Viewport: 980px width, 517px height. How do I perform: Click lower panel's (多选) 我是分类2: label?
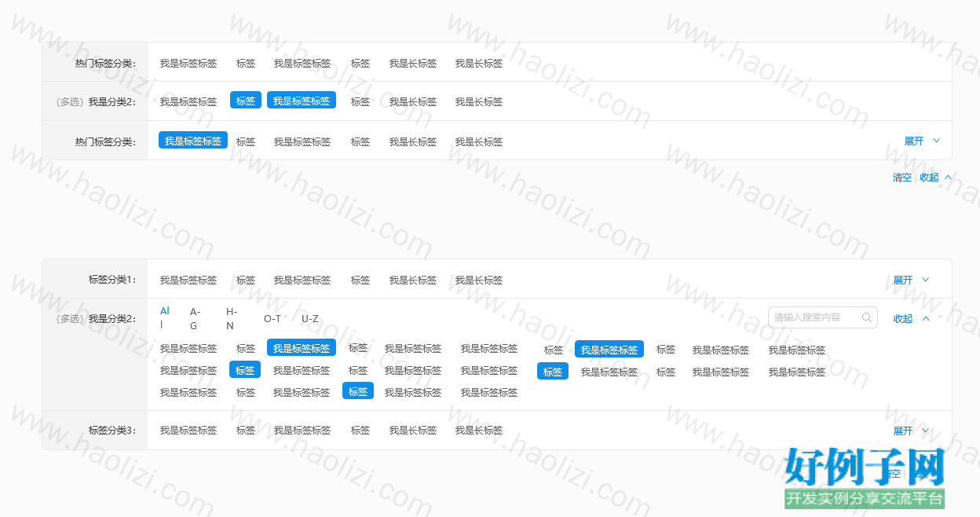click(x=96, y=319)
